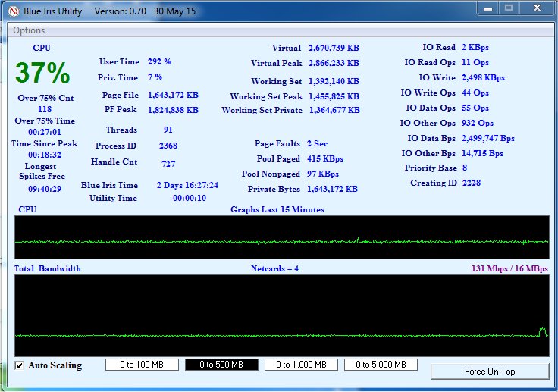Click the 131 Mbps / 16 MBps readout
Screen dimensions: 558x392
coord(509,269)
